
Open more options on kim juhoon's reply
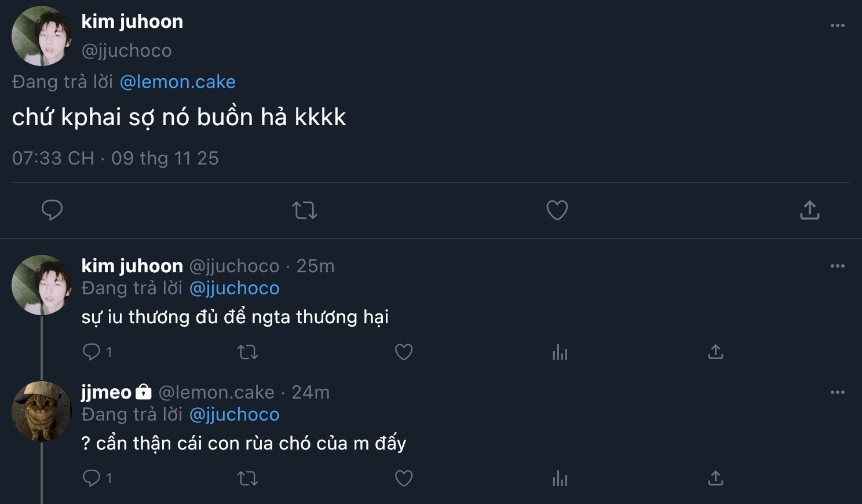click(837, 266)
